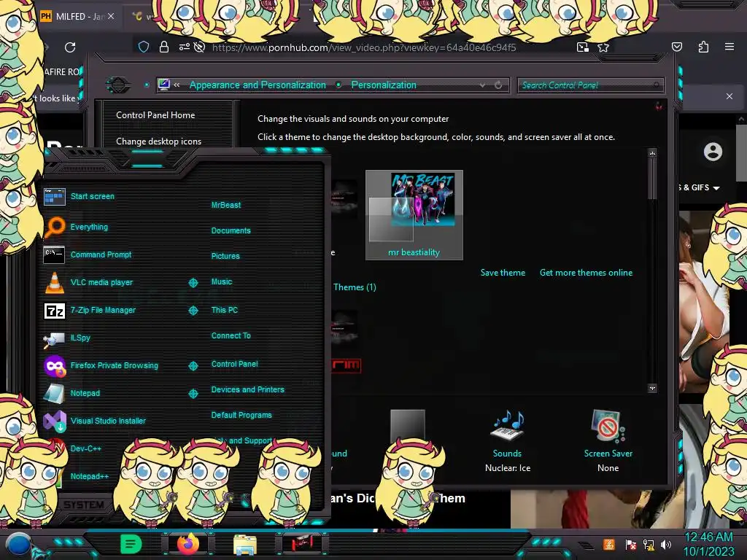Open Music folder from Start menu

(222, 281)
